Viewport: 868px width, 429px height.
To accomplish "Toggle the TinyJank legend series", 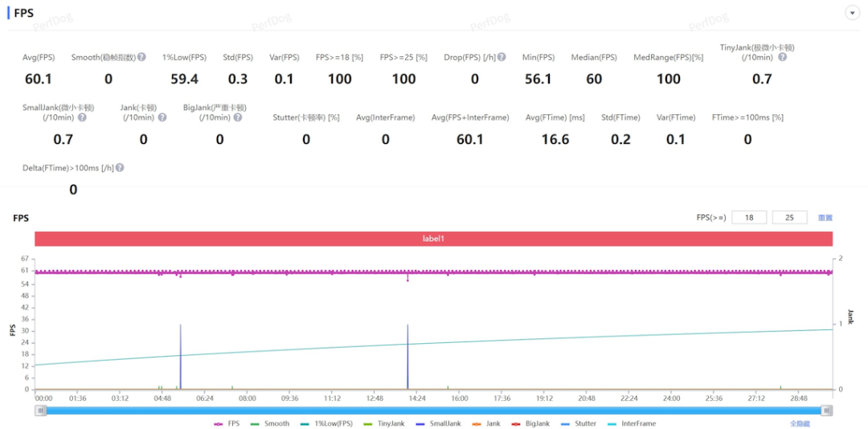I will coord(383,423).
